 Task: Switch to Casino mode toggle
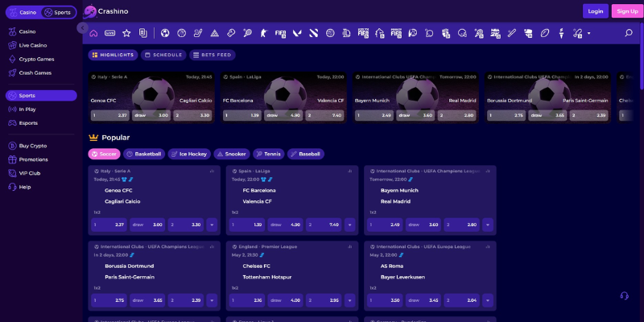coord(23,12)
